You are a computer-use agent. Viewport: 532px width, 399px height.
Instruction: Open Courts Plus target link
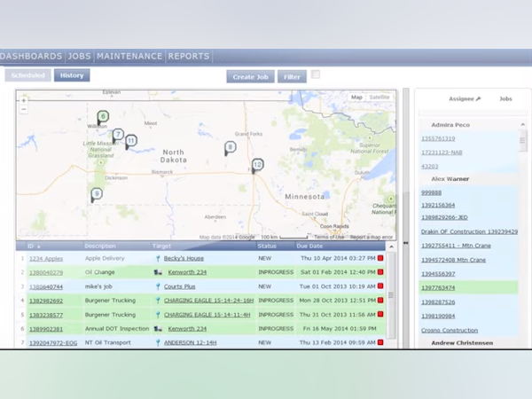(x=179, y=286)
